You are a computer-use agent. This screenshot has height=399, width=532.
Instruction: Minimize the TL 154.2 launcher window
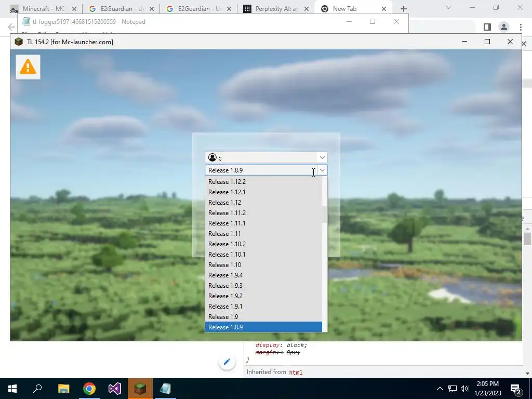click(x=464, y=42)
